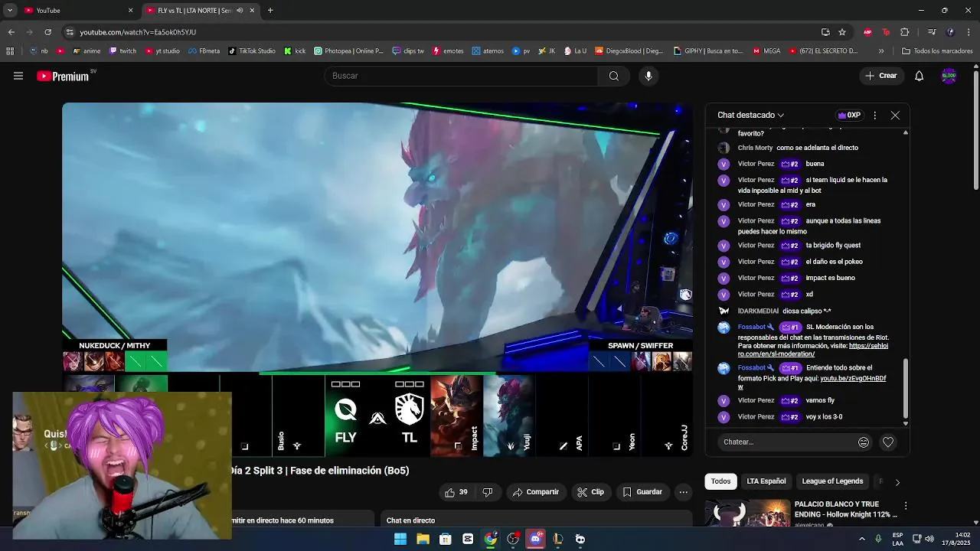Click the search magnifier button
Screen dimensions: 980x551
tap(613, 76)
